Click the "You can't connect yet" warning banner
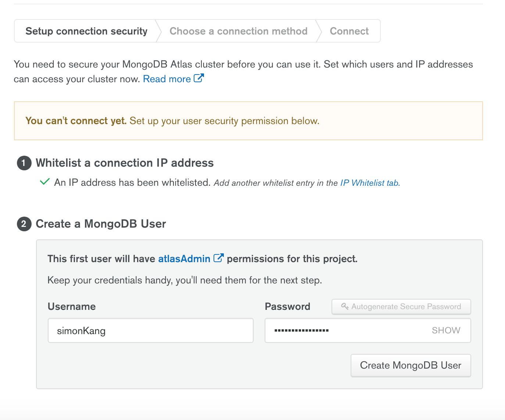The width and height of the screenshot is (505, 420). pos(248,121)
